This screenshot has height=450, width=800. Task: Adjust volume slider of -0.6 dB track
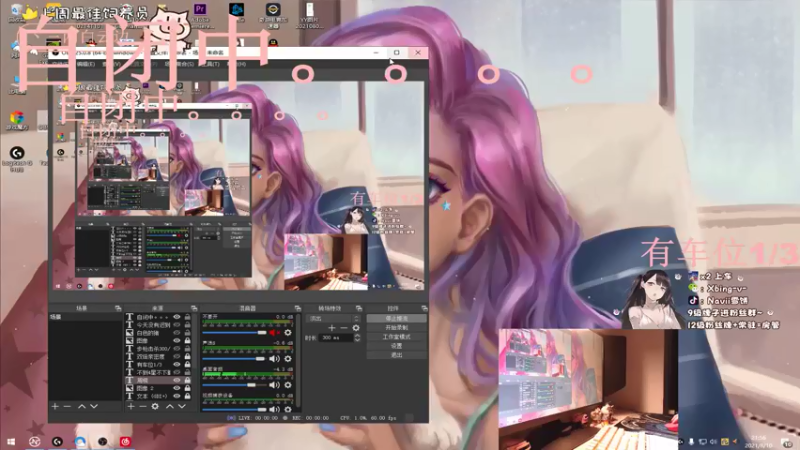[234, 359]
